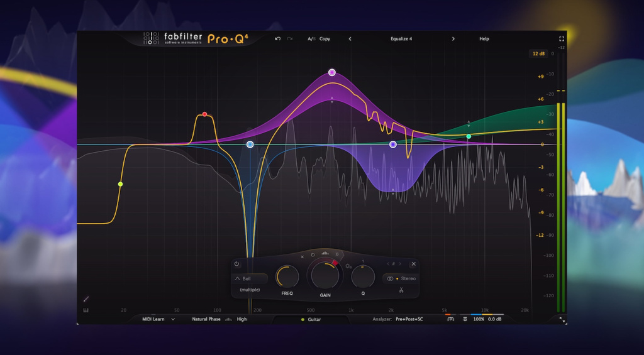
Task: Open the Stereo placement selector
Action: coord(401,279)
